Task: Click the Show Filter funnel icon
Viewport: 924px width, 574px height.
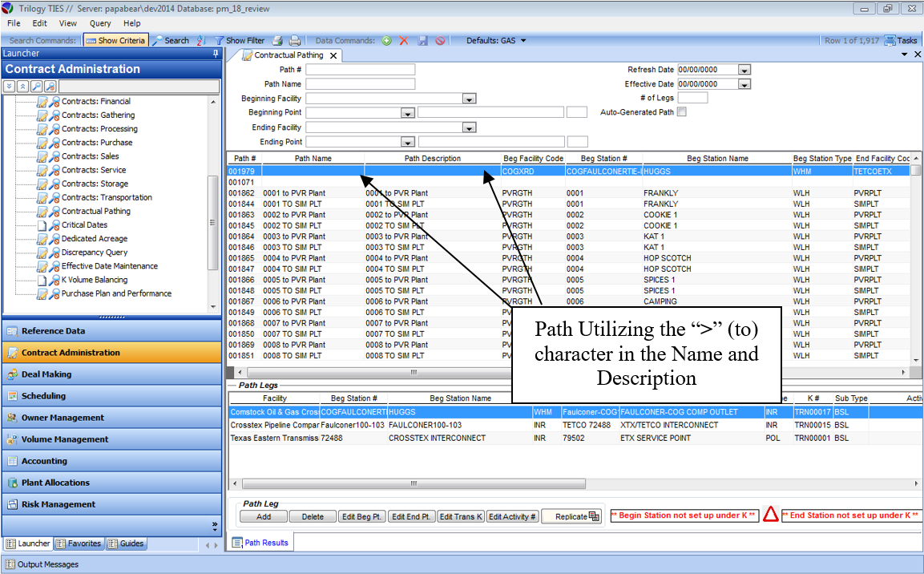Action: tap(219, 40)
